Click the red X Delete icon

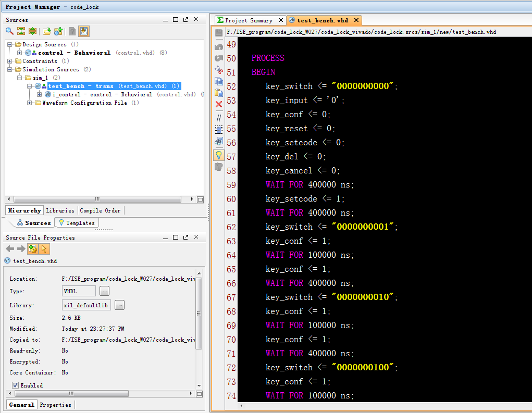pos(219,104)
